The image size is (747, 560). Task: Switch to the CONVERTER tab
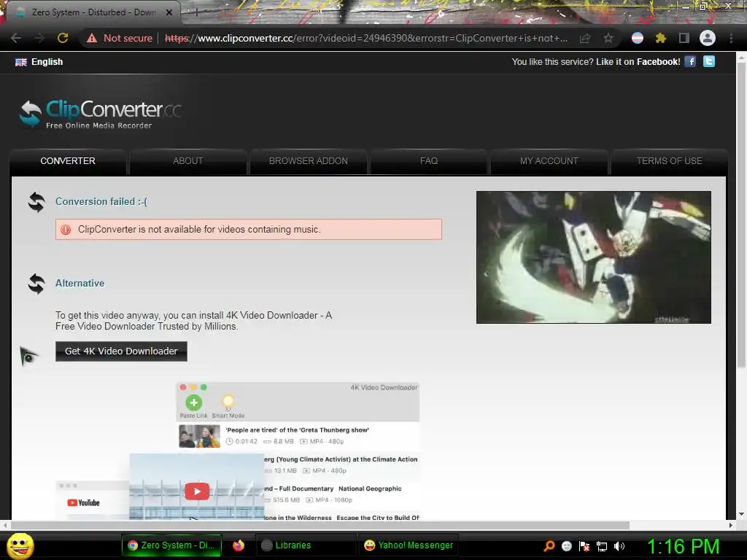(x=68, y=161)
